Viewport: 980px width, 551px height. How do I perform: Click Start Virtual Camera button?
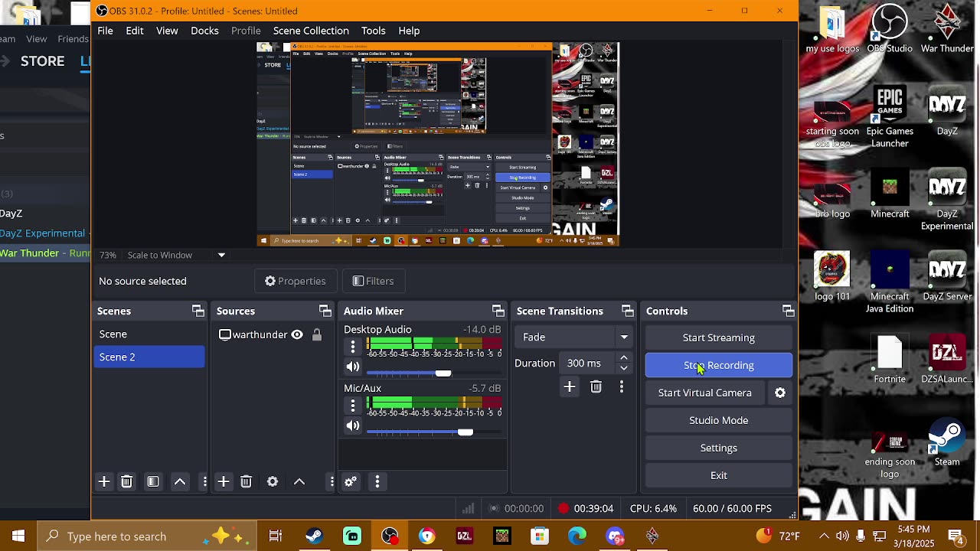pos(705,393)
